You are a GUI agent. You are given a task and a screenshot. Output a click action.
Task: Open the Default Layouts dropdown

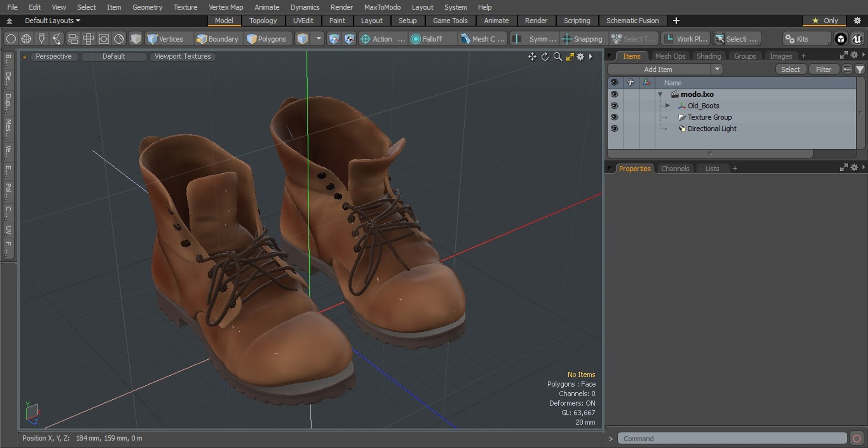click(x=52, y=21)
